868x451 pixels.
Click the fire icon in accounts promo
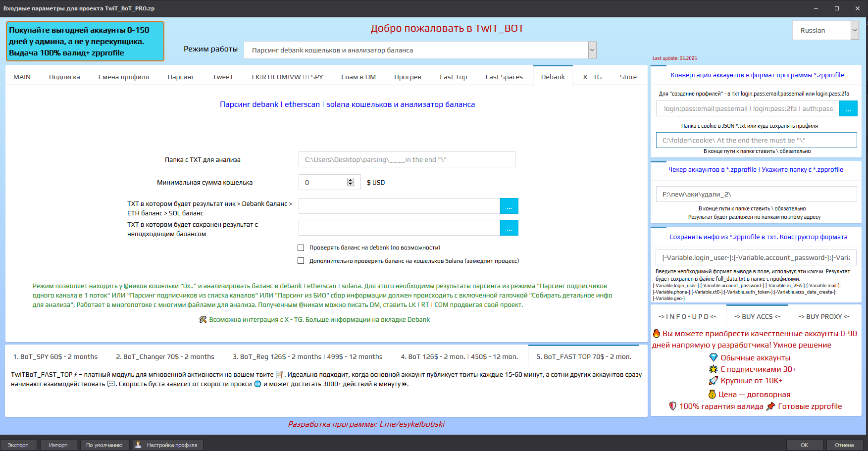coord(657,333)
